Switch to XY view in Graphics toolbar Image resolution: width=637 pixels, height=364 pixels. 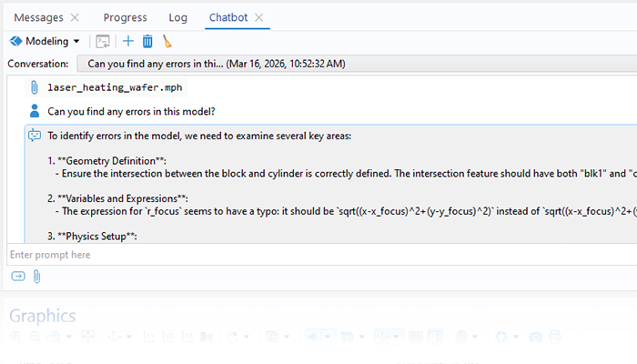149,337
